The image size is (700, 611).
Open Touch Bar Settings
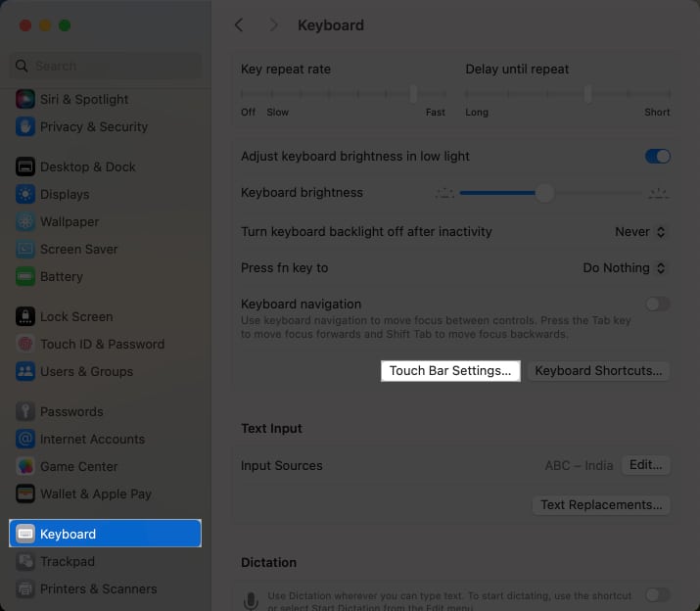coord(450,371)
